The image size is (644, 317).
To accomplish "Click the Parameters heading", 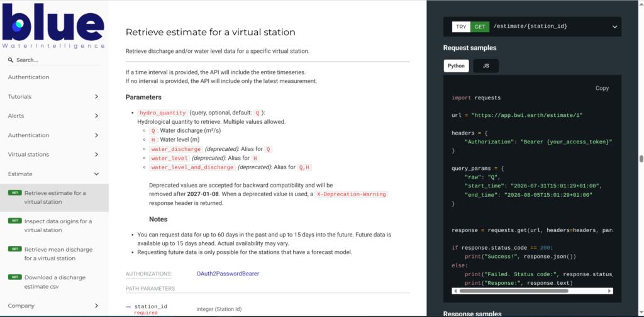I will tap(143, 97).
